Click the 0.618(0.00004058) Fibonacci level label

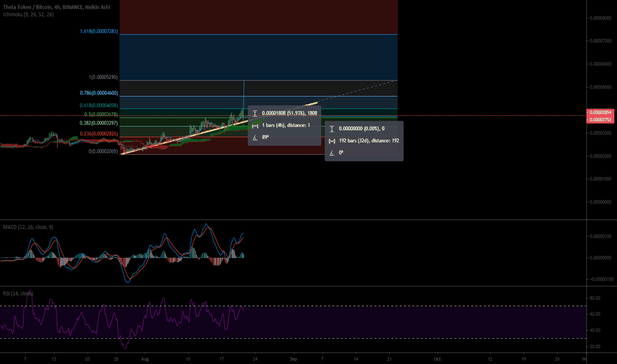click(99, 105)
